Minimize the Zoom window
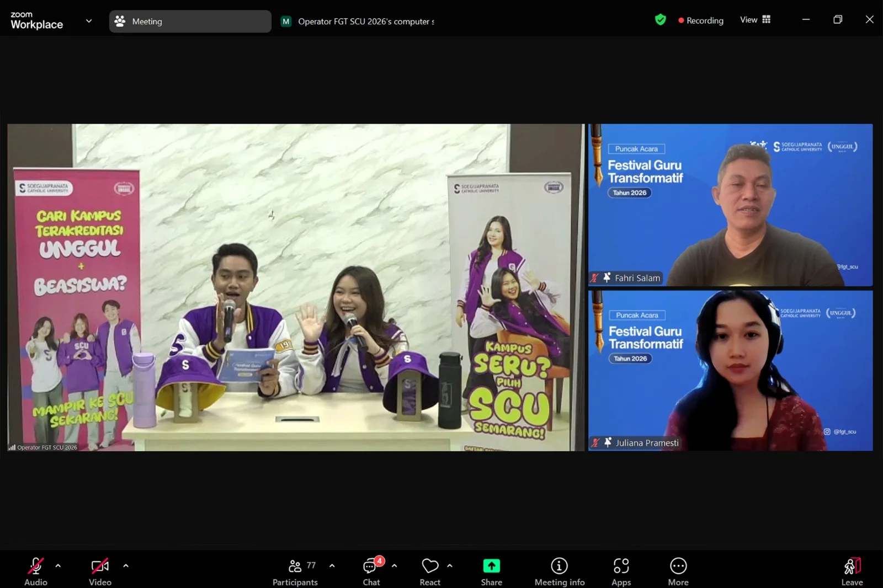 pyautogui.click(x=806, y=19)
